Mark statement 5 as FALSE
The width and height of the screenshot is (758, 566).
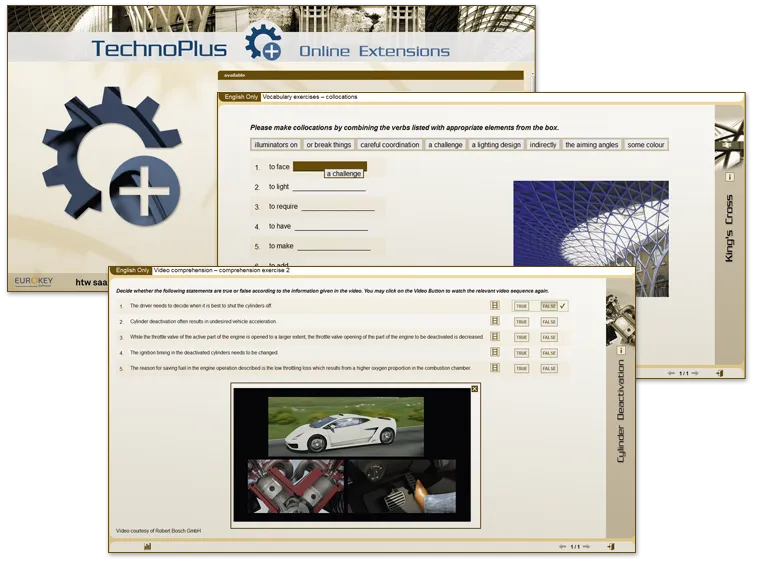pos(549,368)
